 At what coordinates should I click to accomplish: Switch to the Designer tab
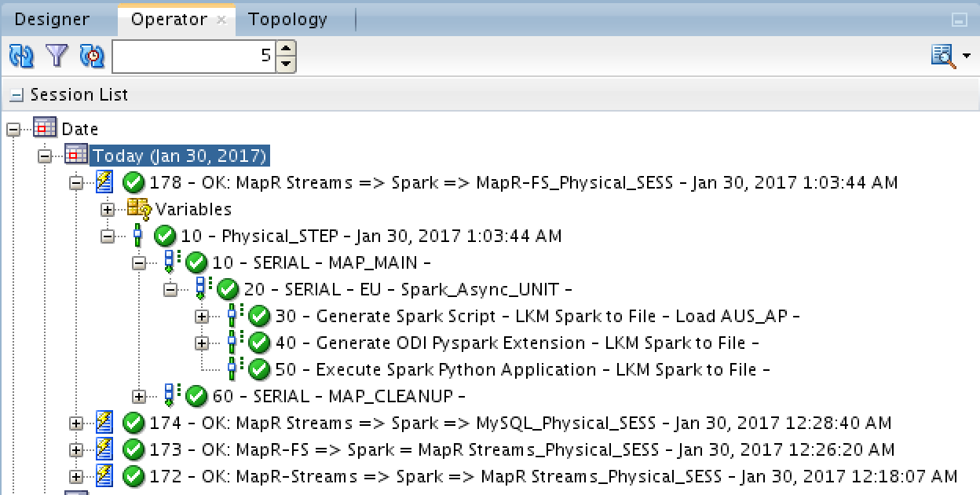pos(53,20)
